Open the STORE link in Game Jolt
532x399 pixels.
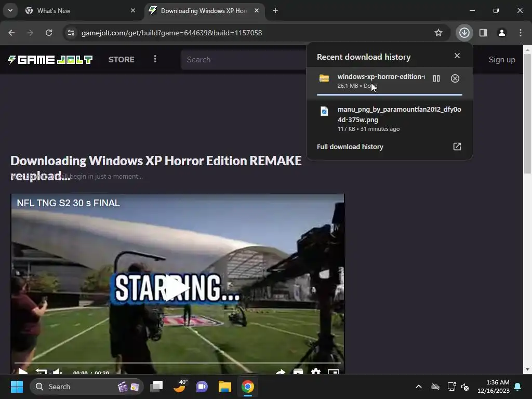coord(122,60)
